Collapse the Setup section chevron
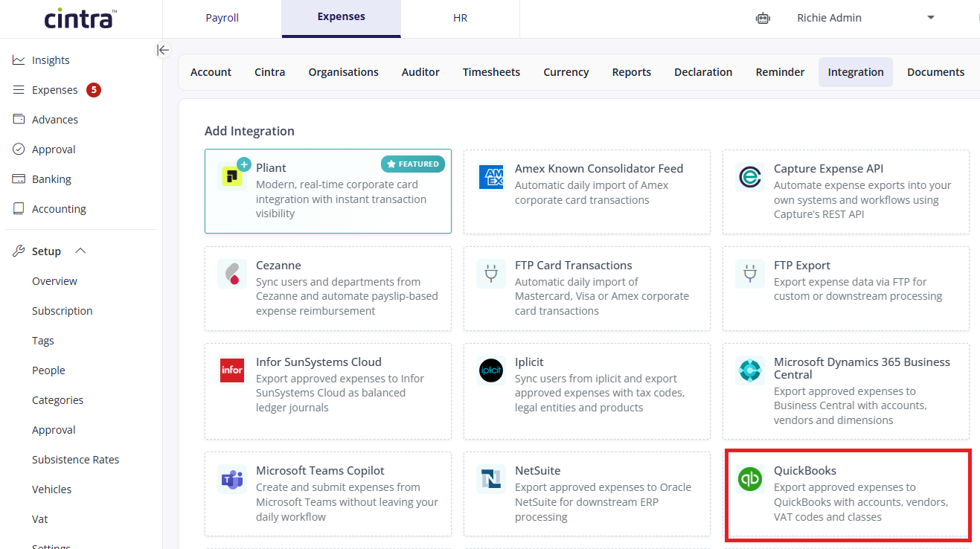Screen dimensions: 980x549 [x=80, y=251]
